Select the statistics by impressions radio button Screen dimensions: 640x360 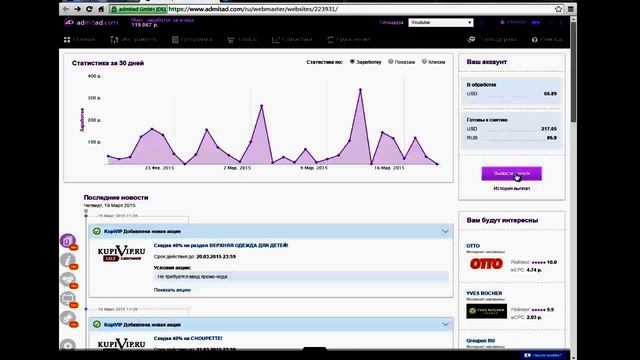pyautogui.click(x=391, y=62)
